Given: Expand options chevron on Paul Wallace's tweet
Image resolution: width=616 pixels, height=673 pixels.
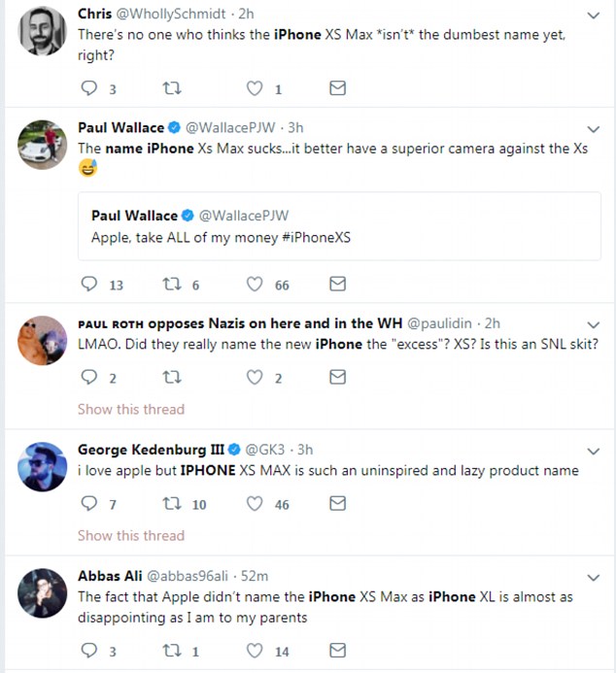Looking at the screenshot, I should click(x=594, y=129).
